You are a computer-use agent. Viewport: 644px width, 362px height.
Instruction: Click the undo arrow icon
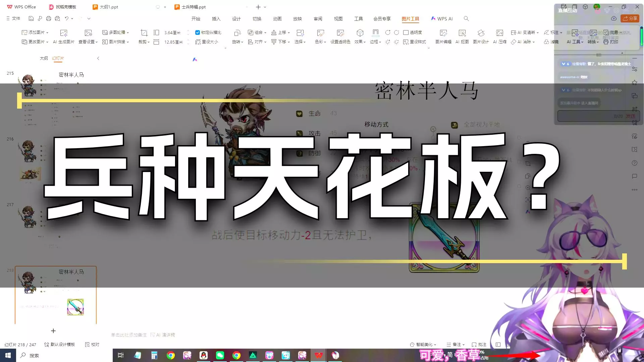tap(67, 19)
